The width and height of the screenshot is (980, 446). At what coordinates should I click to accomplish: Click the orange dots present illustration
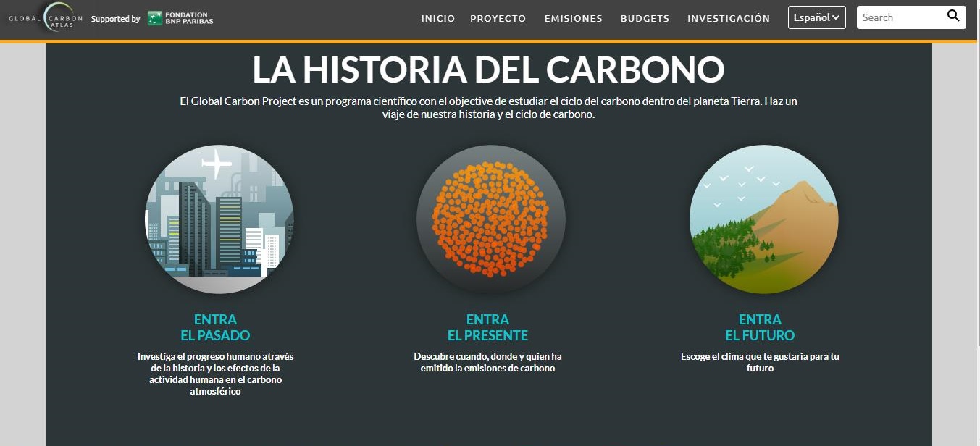(x=490, y=219)
